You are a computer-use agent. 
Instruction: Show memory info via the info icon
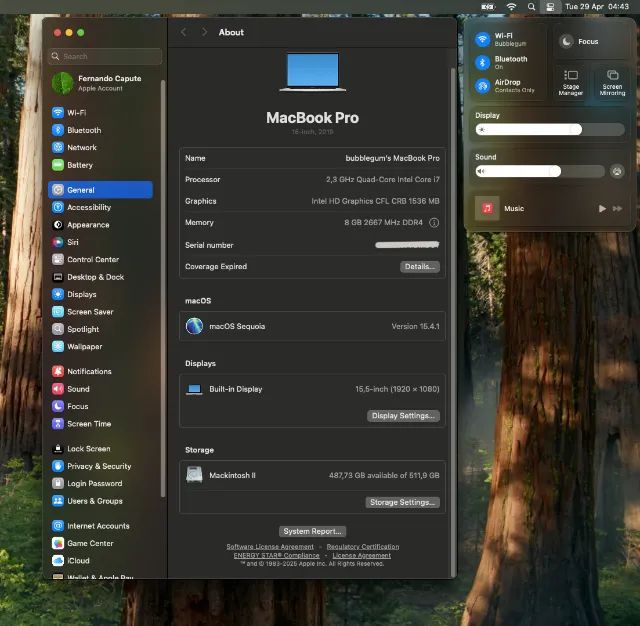click(x=434, y=223)
